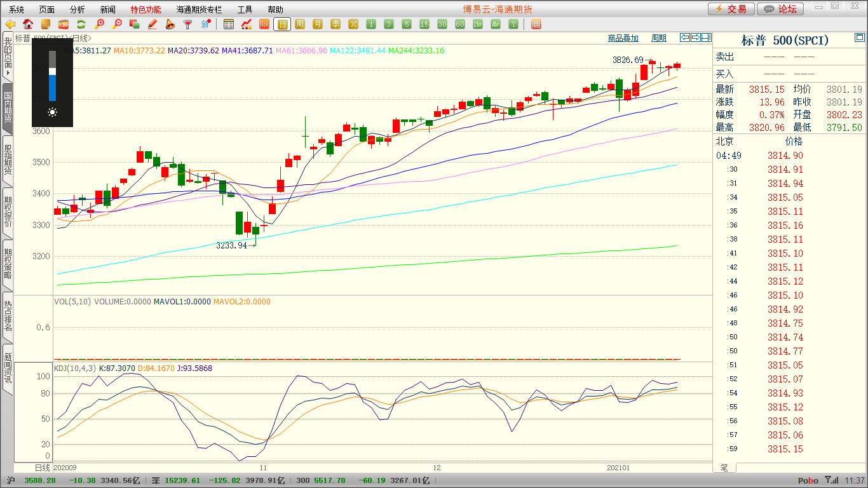
Task: Toggle the daily (日) period button
Action: pyautogui.click(x=282, y=25)
